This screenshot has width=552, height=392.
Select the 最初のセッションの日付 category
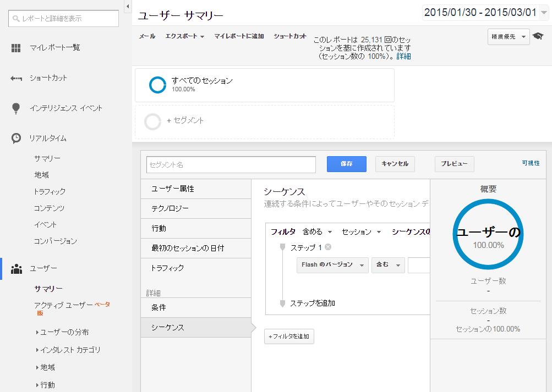196,248
